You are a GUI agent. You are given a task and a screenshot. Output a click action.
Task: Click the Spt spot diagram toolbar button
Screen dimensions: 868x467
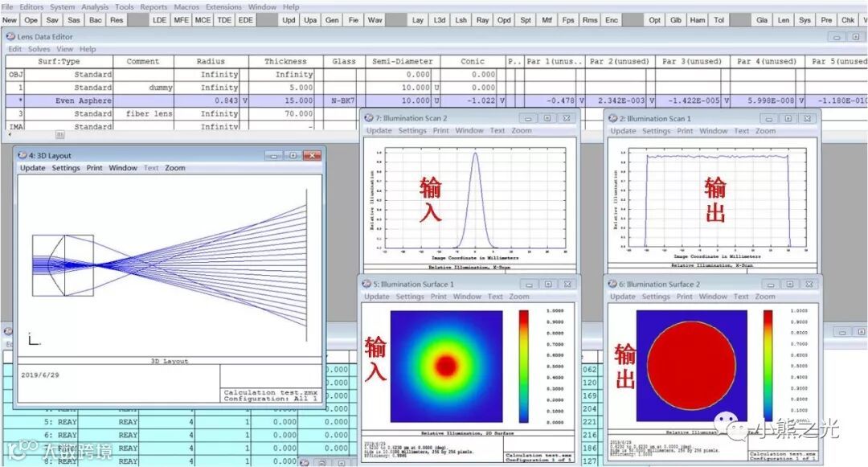pos(526,20)
